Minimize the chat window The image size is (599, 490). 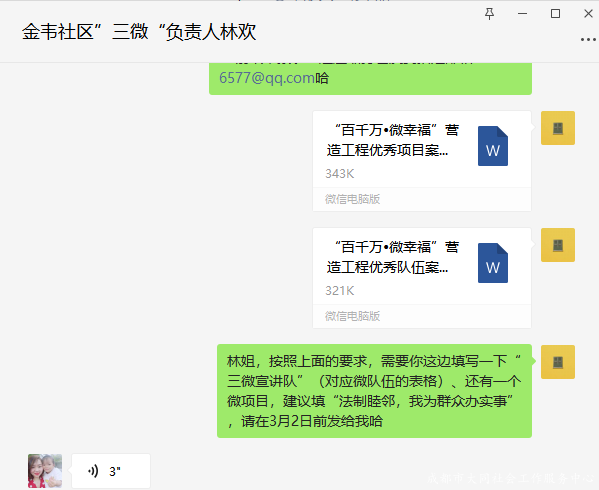pyautogui.click(x=522, y=14)
